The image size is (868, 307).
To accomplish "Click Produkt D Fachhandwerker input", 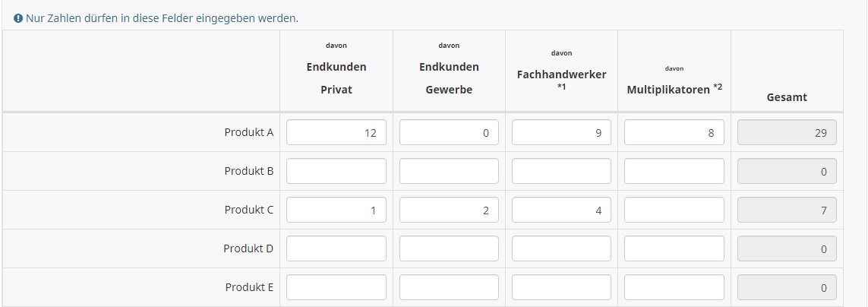I will (561, 248).
